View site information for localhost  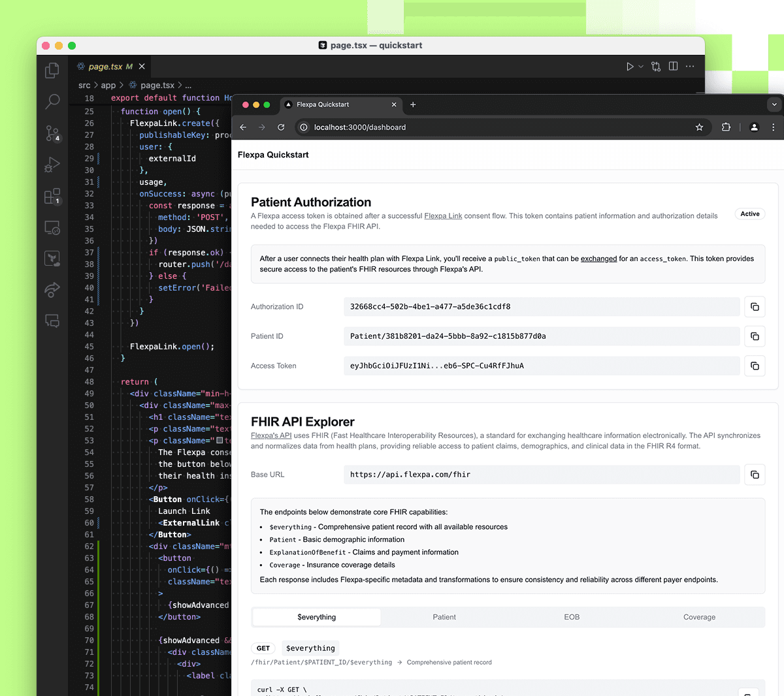[304, 127]
